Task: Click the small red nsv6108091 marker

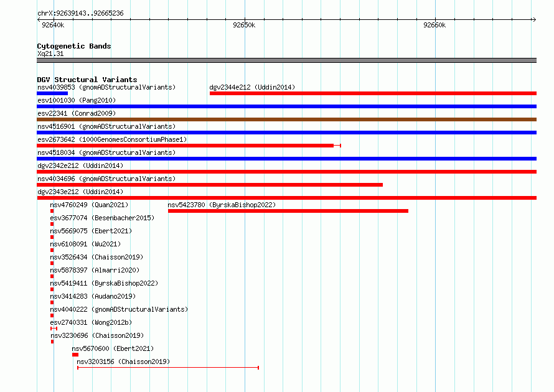Action: pyautogui.click(x=52, y=250)
